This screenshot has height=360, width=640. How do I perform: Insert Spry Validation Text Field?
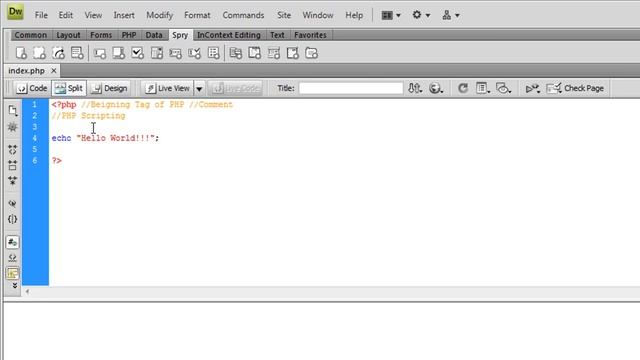coord(100,53)
